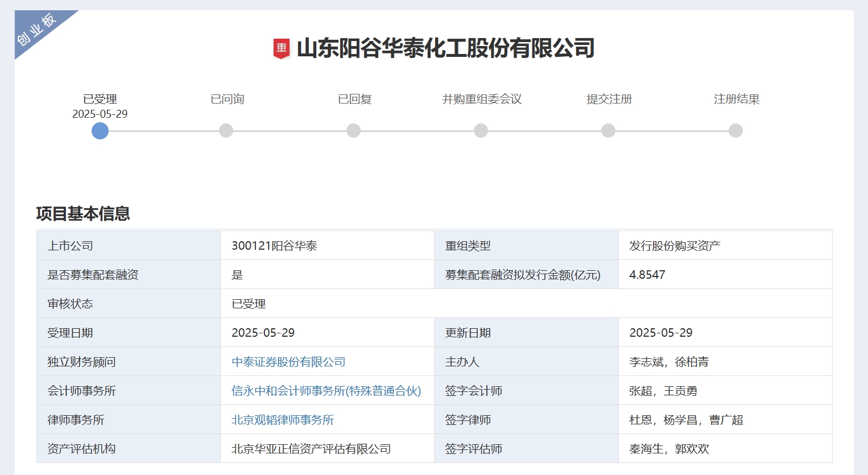Click the 4.8547 amount value
Viewport: 868px width, 475px height.
point(647,275)
